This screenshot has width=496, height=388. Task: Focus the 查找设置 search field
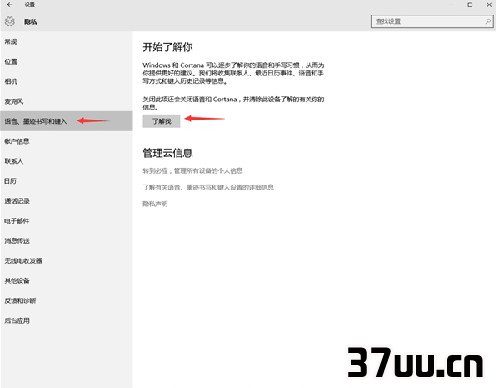coord(432,21)
